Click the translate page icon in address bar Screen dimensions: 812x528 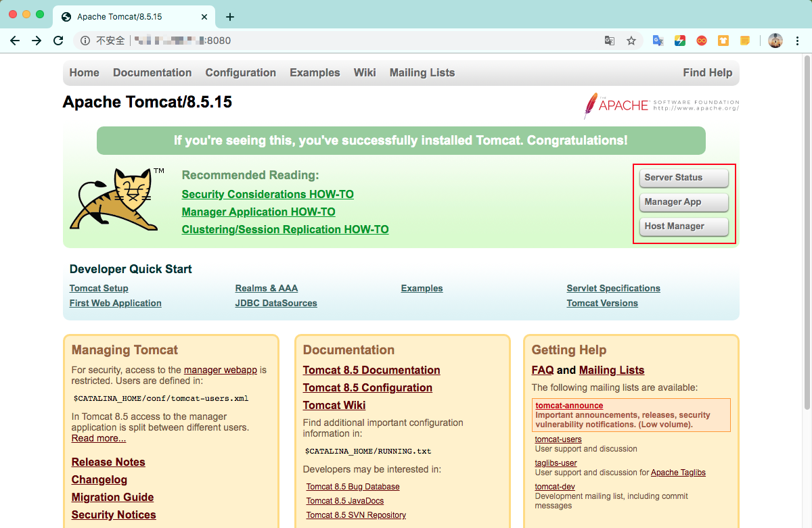click(610, 41)
